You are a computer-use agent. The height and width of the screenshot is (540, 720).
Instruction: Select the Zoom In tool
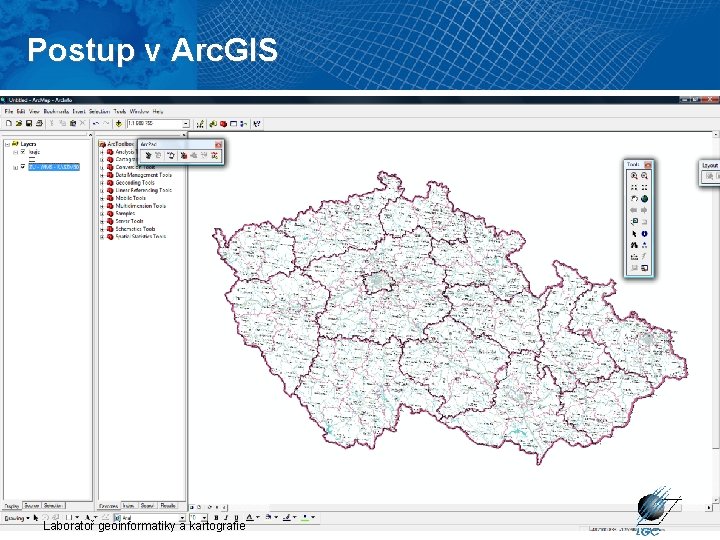(634, 176)
